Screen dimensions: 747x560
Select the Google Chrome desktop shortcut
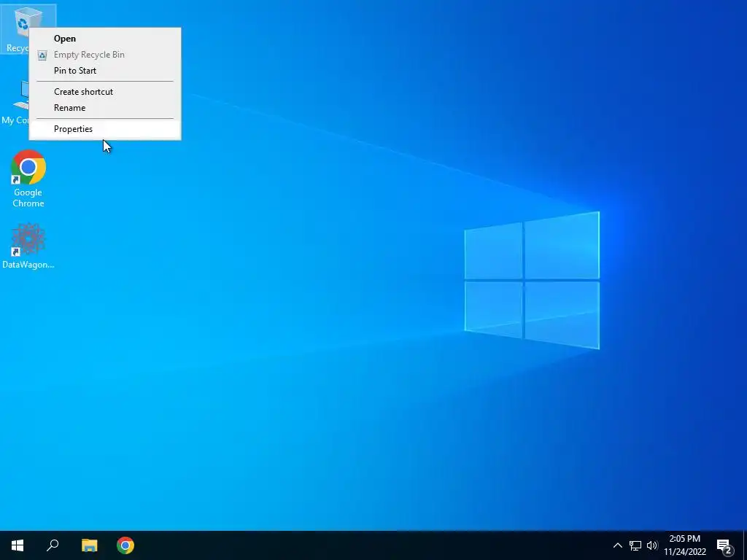click(28, 179)
